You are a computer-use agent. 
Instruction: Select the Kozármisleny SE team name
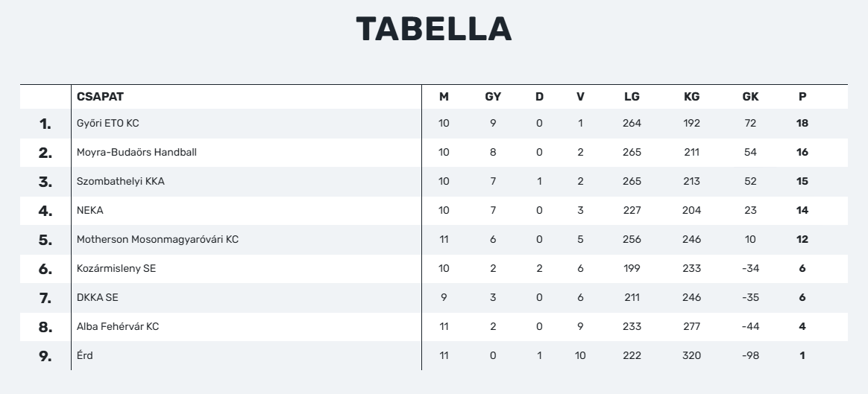116,268
